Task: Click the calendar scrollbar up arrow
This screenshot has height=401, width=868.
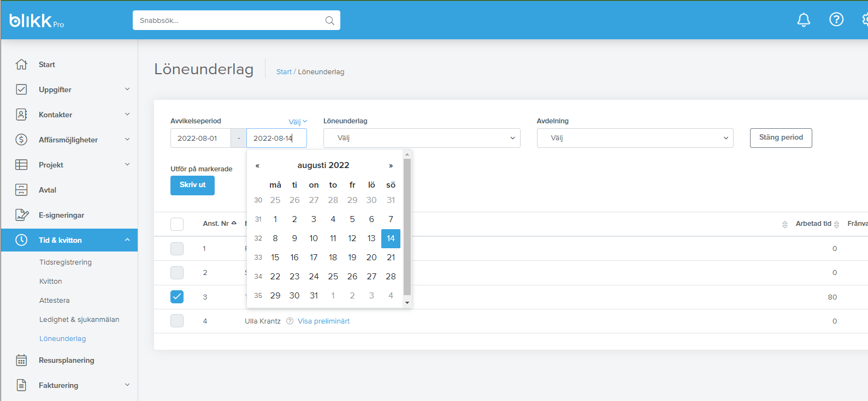Action: pyautogui.click(x=407, y=154)
